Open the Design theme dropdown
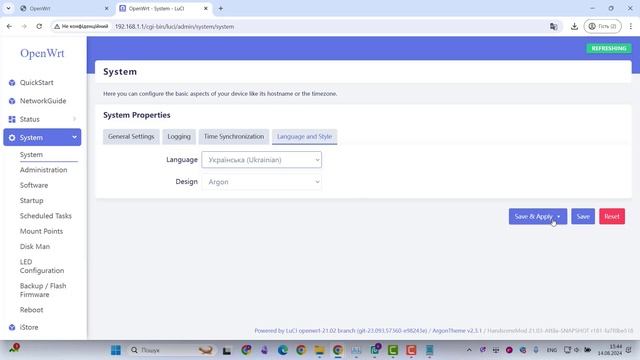640x360 pixels. click(262, 182)
